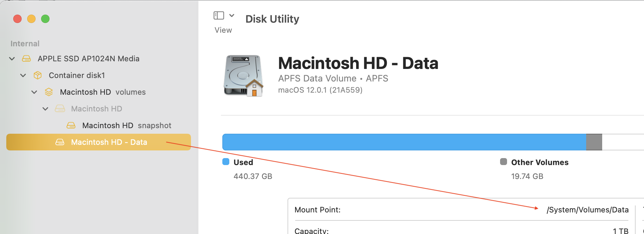644x234 pixels.
Task: Click the APPLE SSD drive icon
Action: (x=26, y=58)
